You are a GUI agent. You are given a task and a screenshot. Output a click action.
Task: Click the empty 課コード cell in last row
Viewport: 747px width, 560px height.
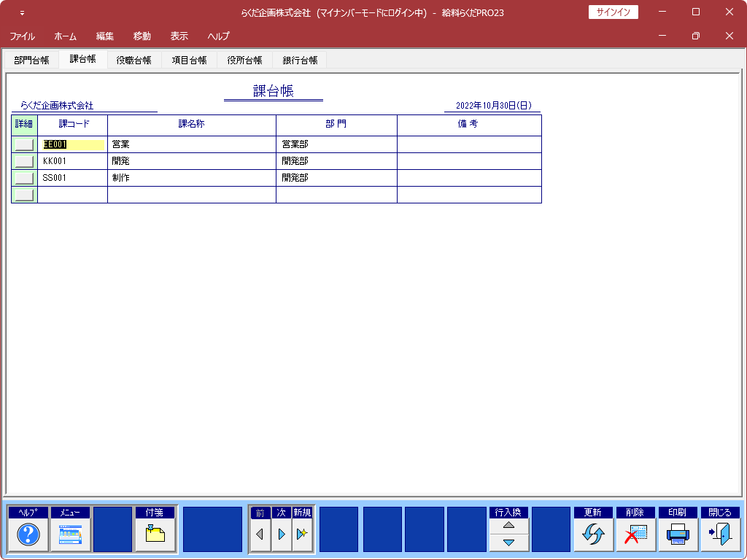73,195
